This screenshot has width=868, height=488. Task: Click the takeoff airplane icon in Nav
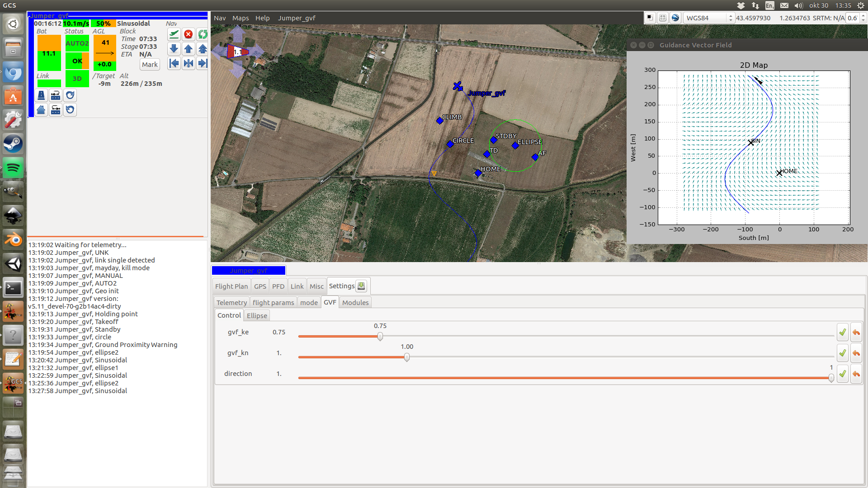pyautogui.click(x=174, y=34)
